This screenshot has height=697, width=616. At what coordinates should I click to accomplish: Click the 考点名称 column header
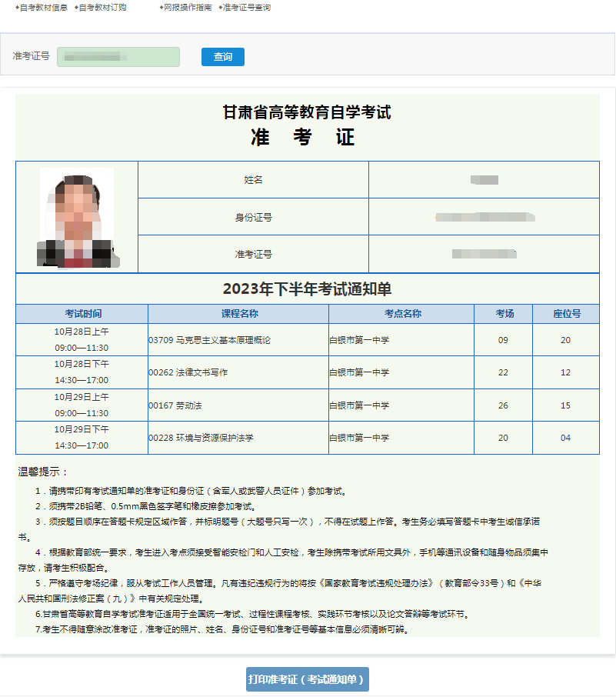pos(401,314)
